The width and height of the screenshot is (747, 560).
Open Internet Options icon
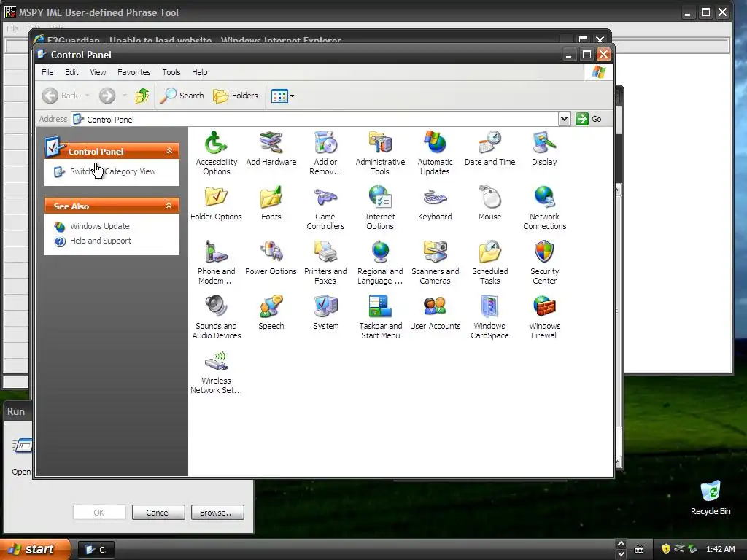[x=380, y=208]
